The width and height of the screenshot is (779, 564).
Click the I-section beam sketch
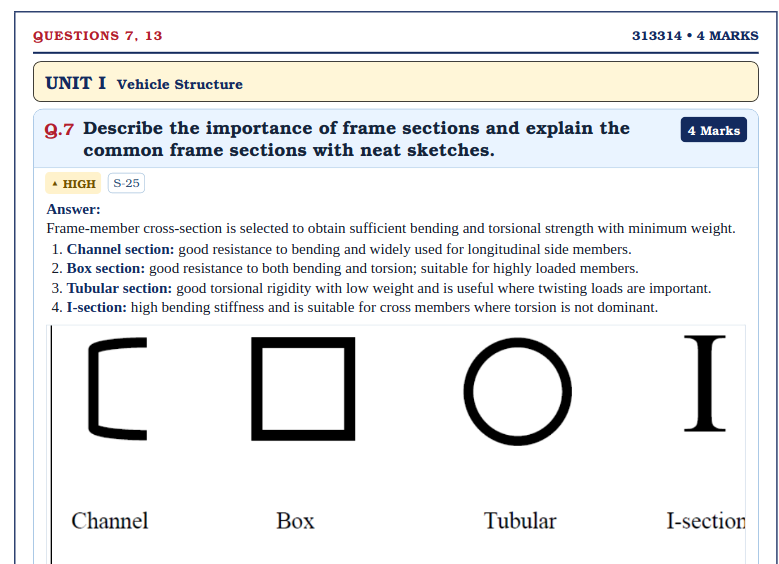[705, 383]
